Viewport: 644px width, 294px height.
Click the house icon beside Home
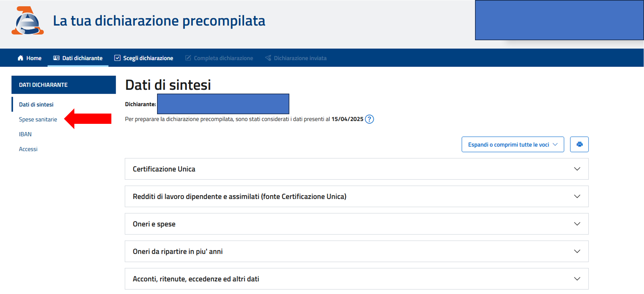click(x=21, y=58)
